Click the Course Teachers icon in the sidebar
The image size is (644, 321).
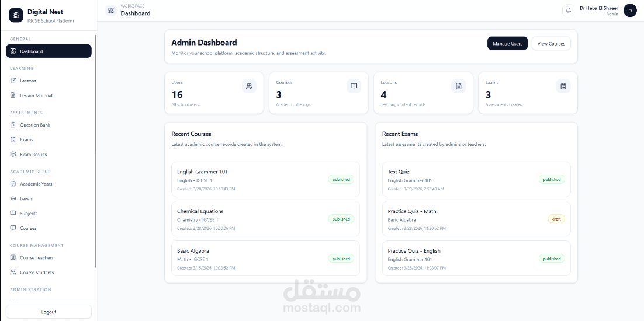pos(13,258)
